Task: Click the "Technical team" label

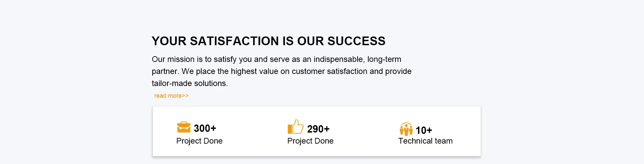Action: click(425, 141)
